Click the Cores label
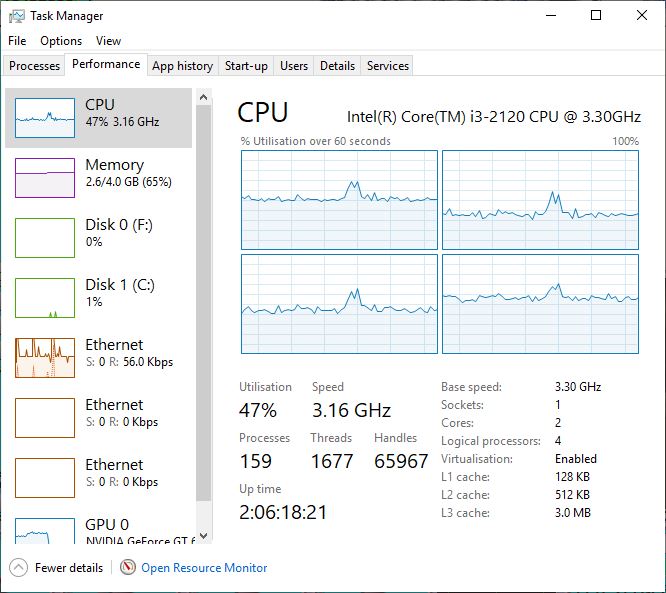The width and height of the screenshot is (666, 593). [x=457, y=423]
